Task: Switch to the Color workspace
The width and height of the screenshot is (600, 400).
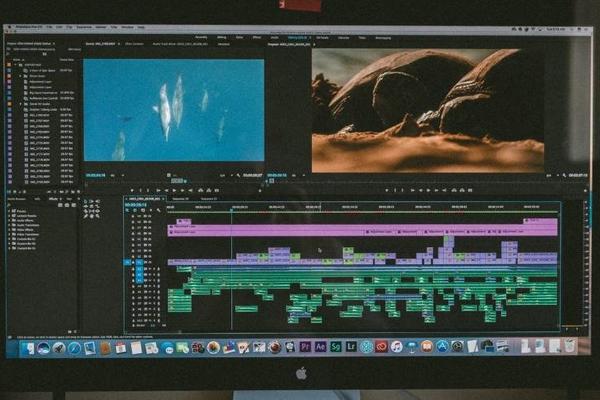Action: (239, 38)
